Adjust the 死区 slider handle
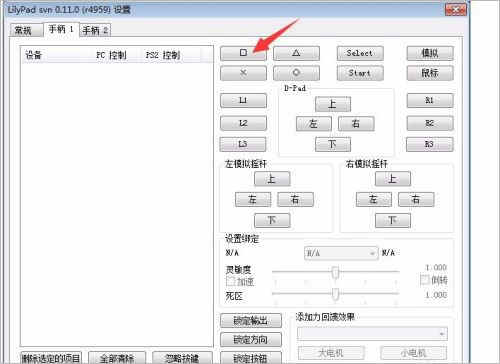 tap(335, 294)
